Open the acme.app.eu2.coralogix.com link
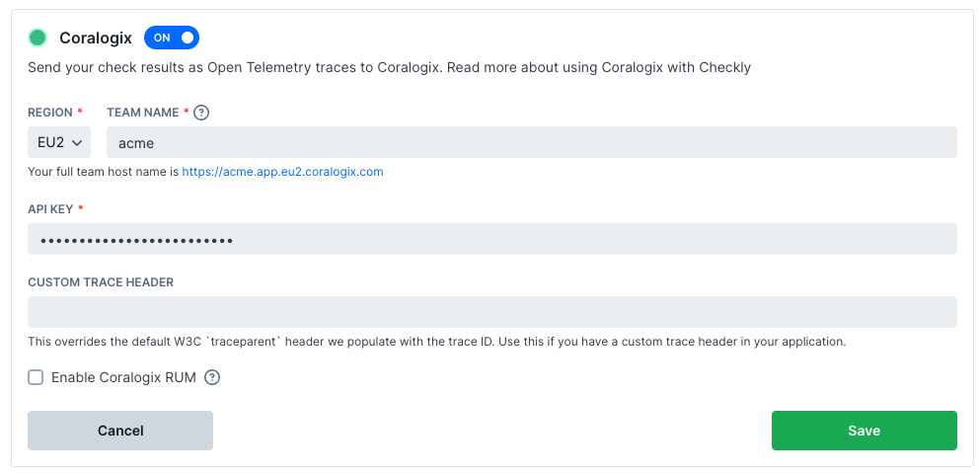 tap(282, 172)
